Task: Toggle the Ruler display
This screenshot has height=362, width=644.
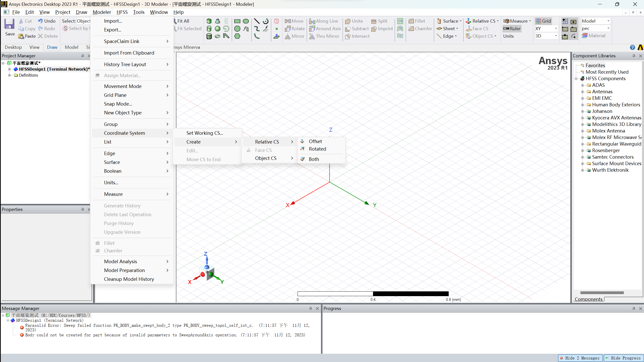Action: click(512, 29)
